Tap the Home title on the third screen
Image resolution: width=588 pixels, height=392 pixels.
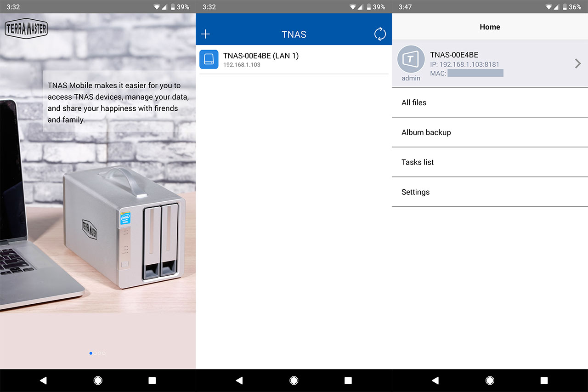point(490,27)
